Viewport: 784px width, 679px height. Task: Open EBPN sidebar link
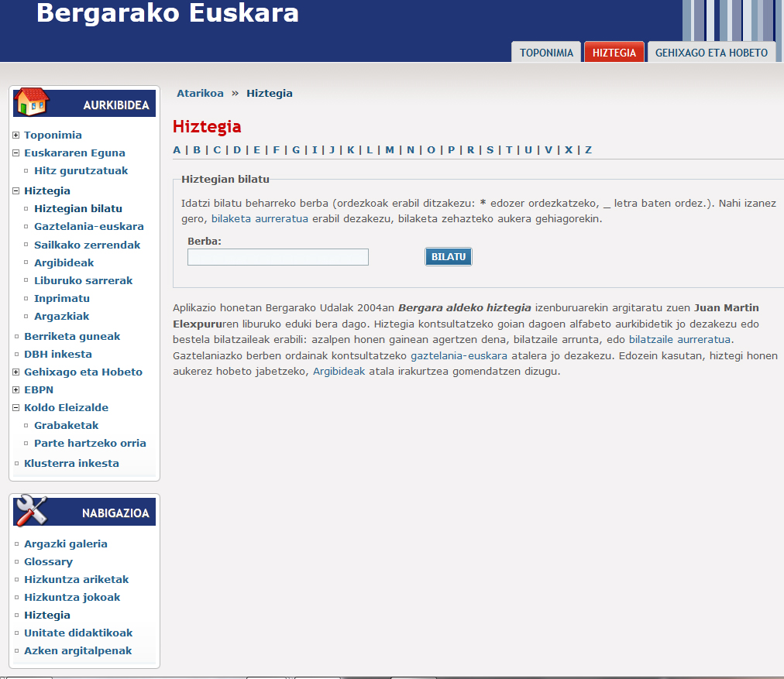(x=39, y=389)
